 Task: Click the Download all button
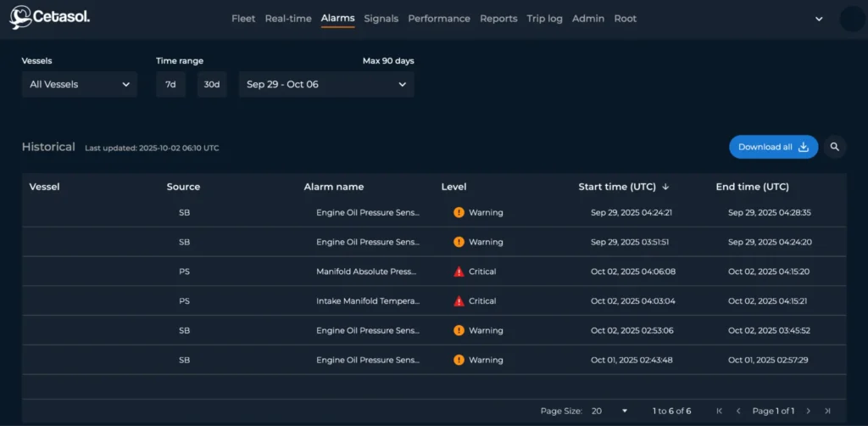tap(773, 147)
